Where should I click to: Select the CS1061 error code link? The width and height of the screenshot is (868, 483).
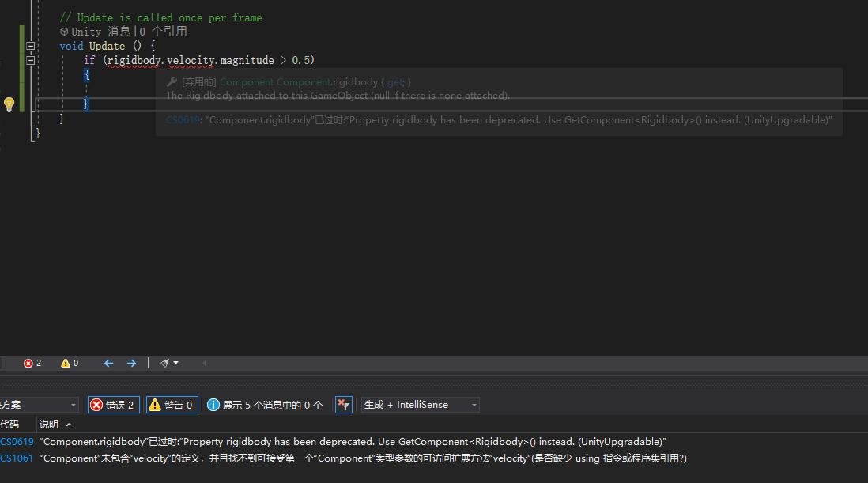[x=17, y=458]
